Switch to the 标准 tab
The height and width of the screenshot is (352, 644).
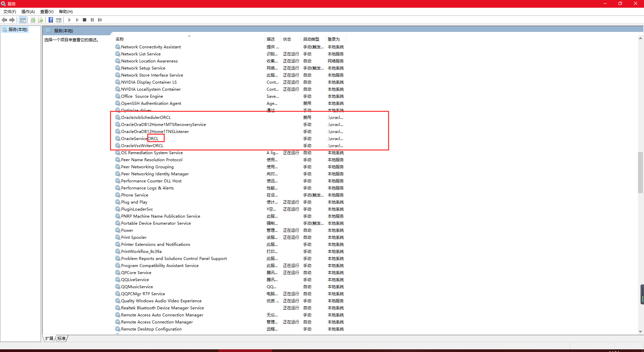tap(61, 338)
